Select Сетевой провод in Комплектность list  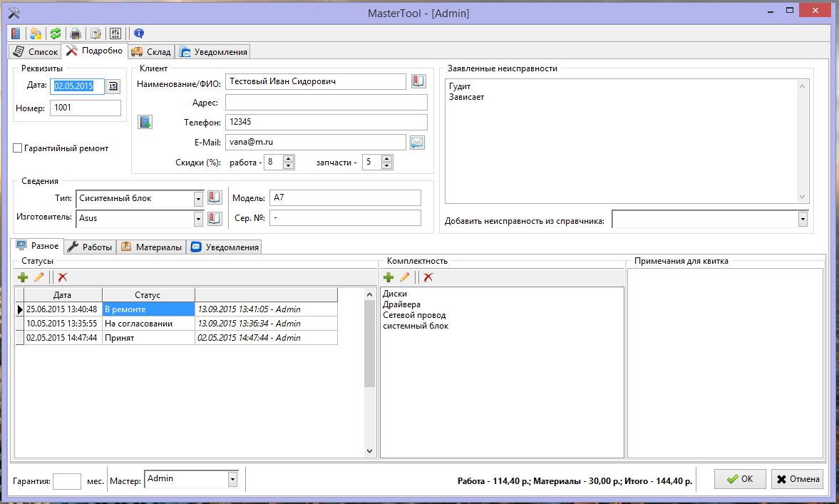(414, 315)
